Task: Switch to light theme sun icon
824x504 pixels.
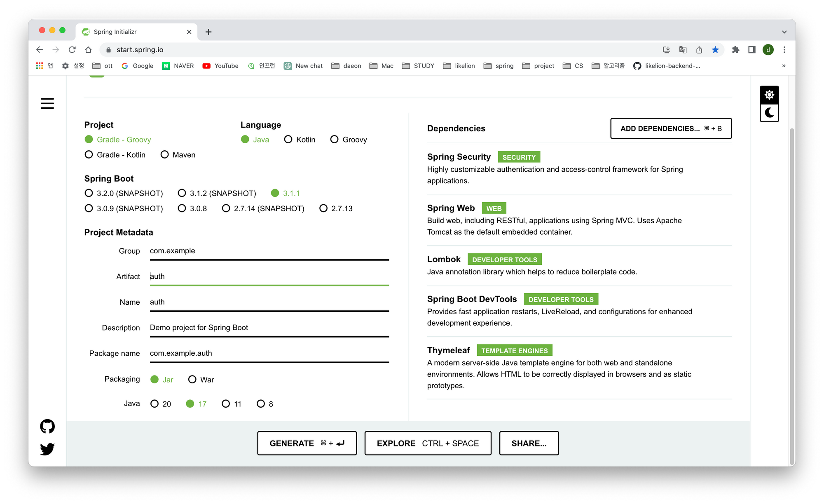Action: click(x=769, y=95)
